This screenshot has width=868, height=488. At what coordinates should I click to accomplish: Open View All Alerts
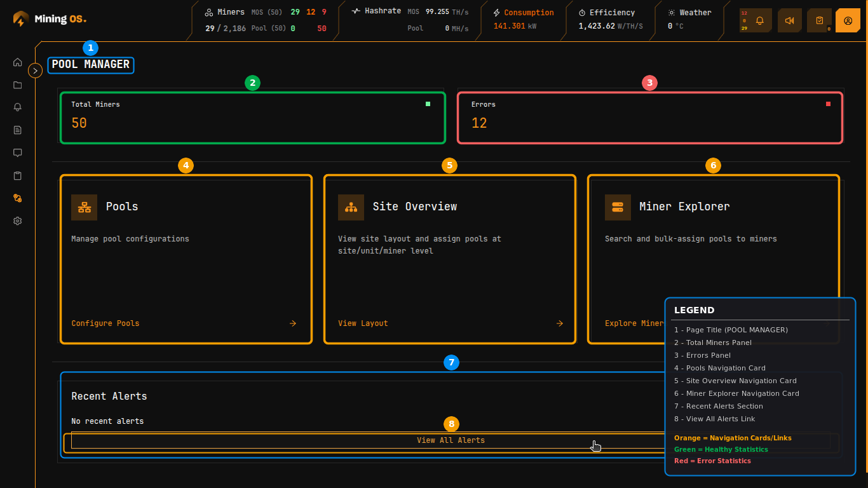coord(451,440)
